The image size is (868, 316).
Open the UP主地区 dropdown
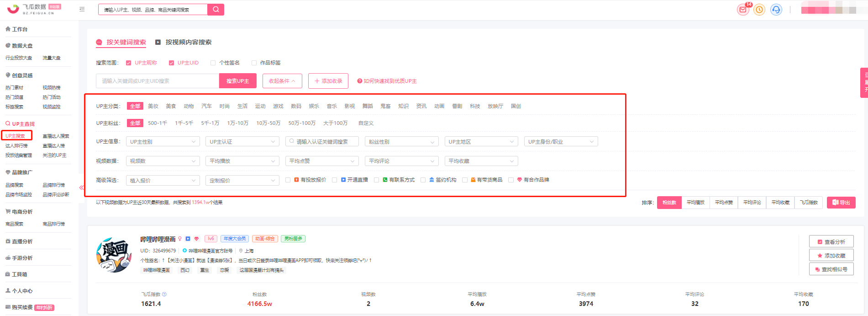click(x=481, y=142)
